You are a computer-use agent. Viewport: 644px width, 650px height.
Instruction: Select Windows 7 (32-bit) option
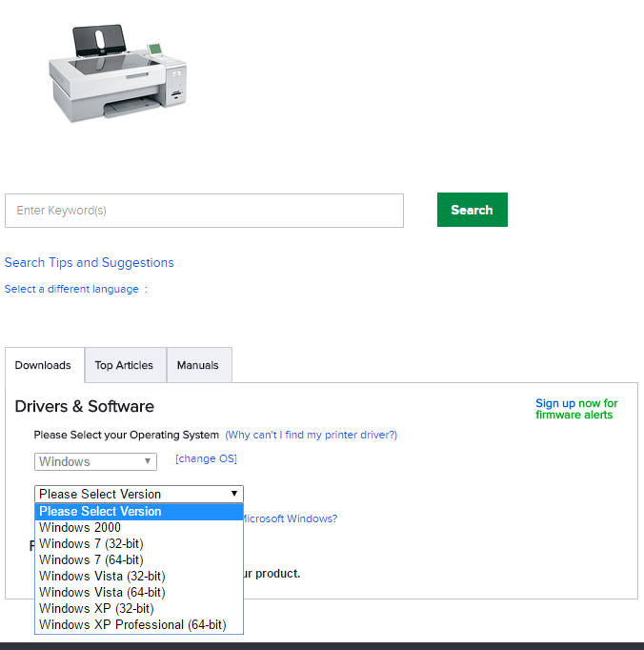[91, 543]
